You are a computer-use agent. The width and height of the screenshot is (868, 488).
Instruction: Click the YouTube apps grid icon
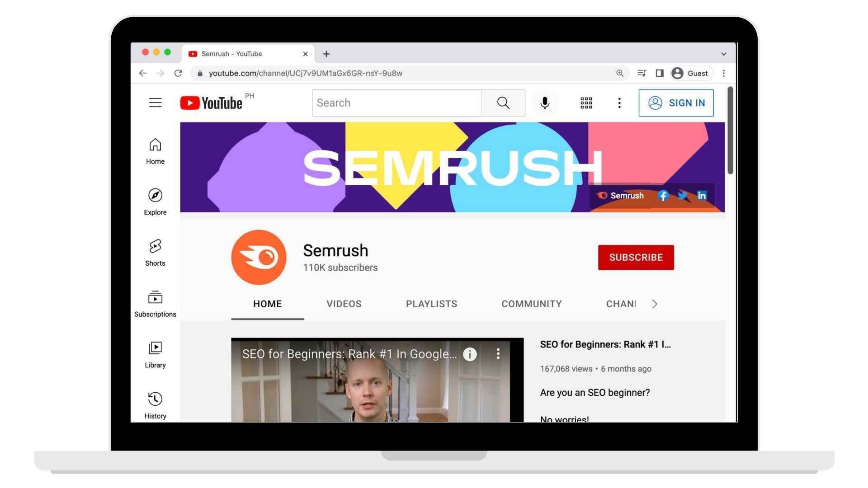tap(586, 103)
